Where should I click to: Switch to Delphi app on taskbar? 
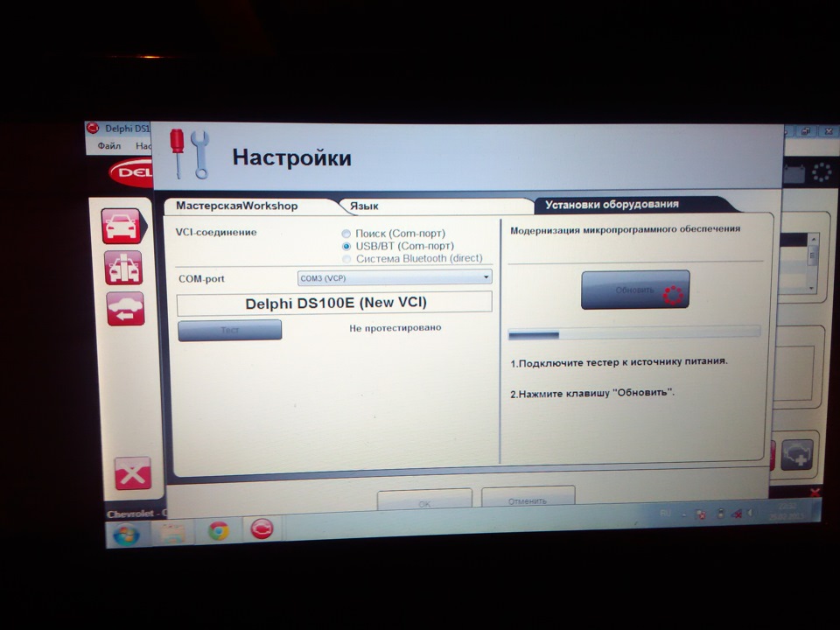tap(262, 528)
